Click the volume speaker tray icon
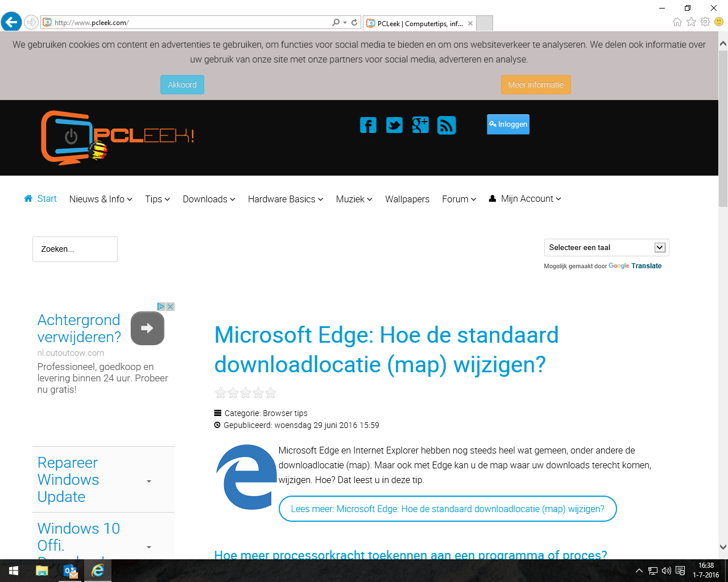 click(667, 571)
